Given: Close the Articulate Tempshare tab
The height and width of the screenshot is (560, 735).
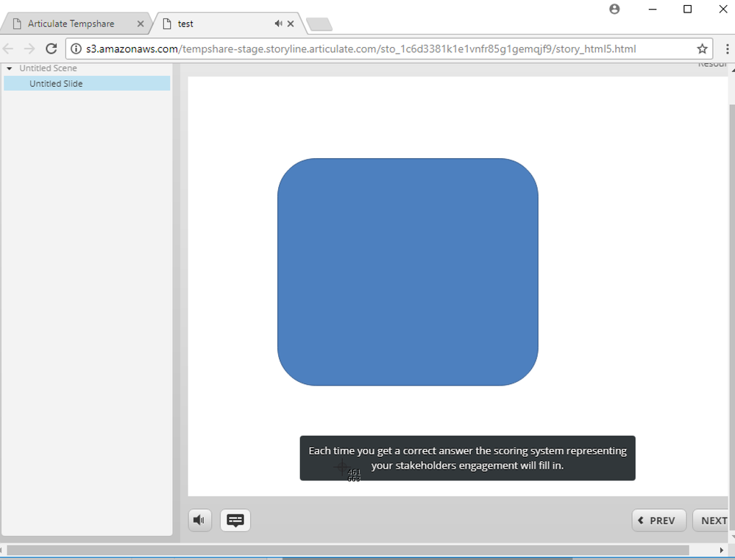Looking at the screenshot, I should click(140, 24).
